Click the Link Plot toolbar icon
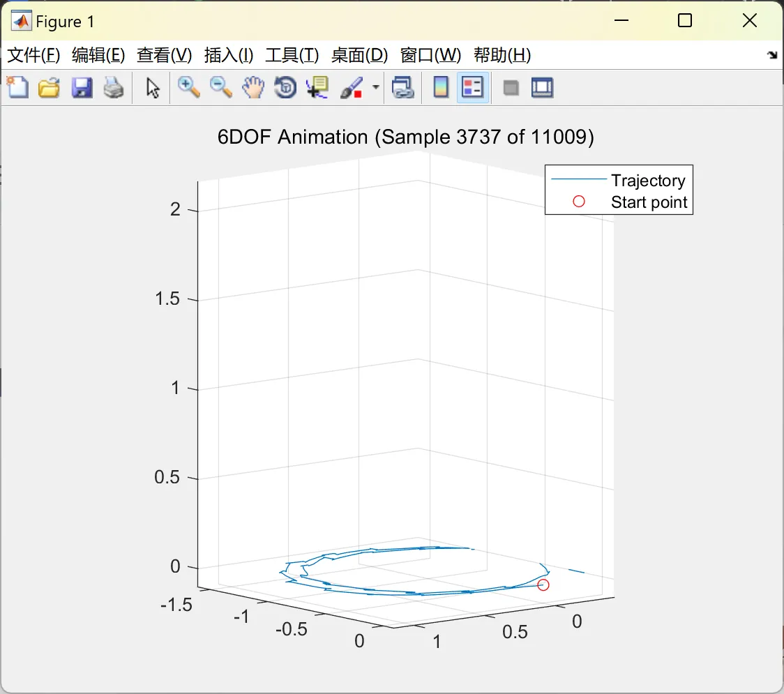Screen dimensions: 784x694 pyautogui.click(x=403, y=87)
